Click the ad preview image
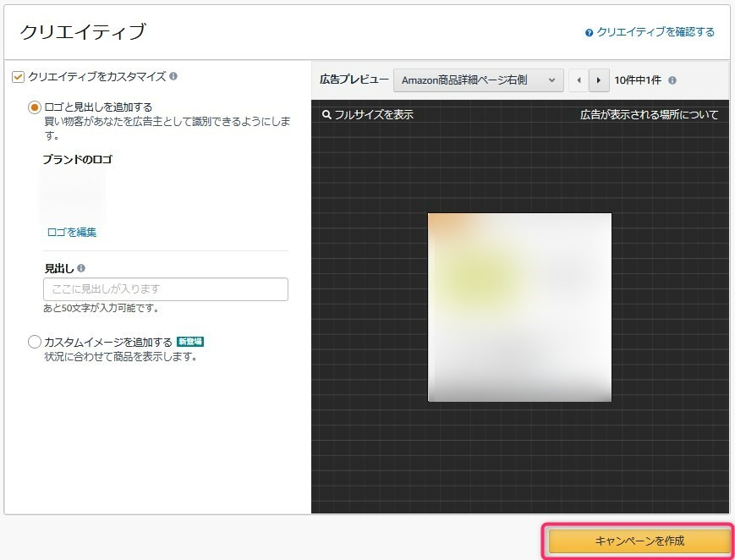 519,307
